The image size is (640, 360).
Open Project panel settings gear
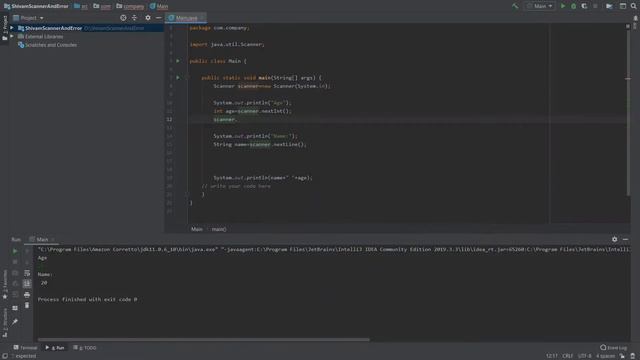148,18
